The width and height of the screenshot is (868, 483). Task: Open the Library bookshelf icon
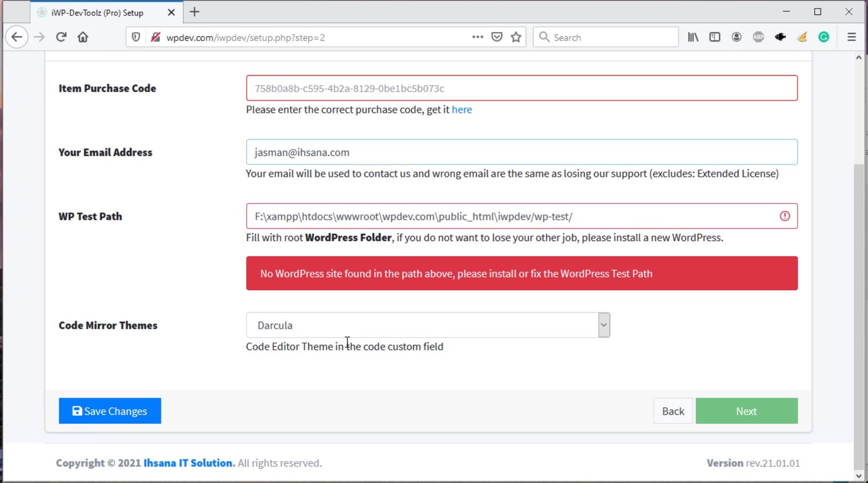point(693,37)
